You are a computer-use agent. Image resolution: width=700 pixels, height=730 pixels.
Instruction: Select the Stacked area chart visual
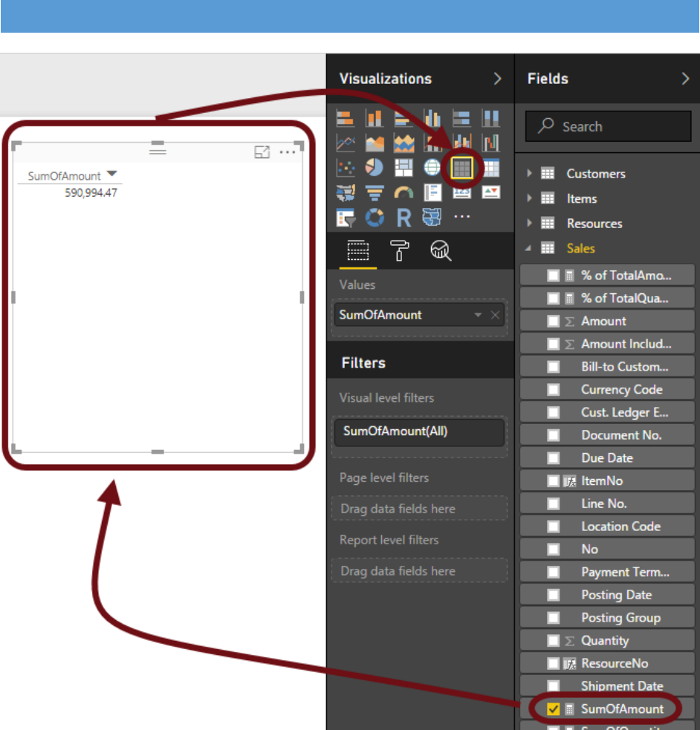click(404, 143)
